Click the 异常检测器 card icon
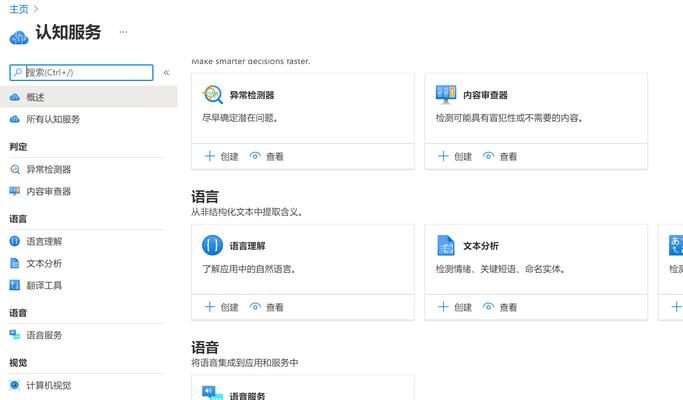Viewport: 683px width, 400px height. (213, 95)
